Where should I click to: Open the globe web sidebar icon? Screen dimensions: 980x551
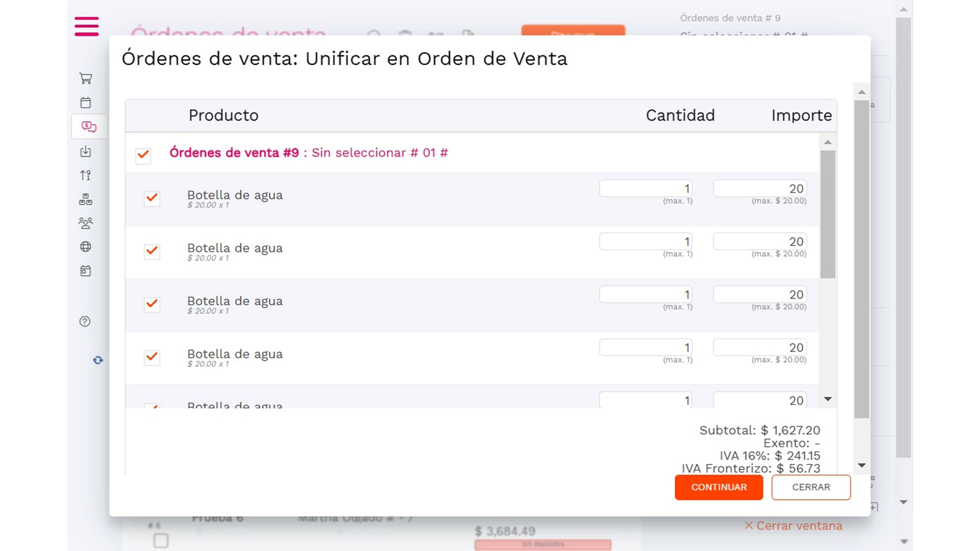point(86,247)
